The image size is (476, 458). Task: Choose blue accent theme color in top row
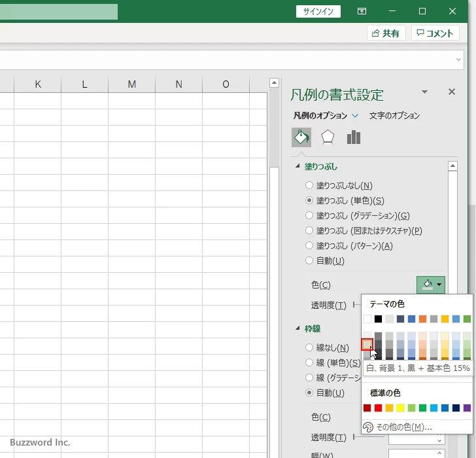click(x=411, y=319)
